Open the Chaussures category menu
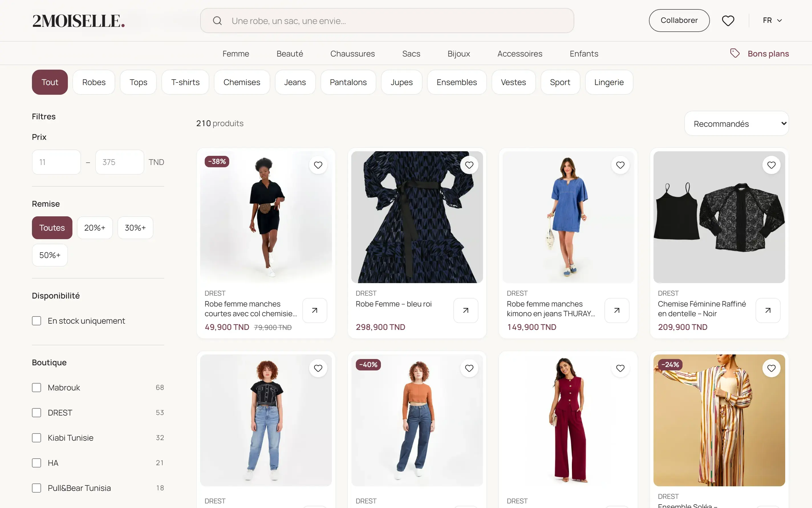This screenshot has width=812, height=508. point(352,54)
